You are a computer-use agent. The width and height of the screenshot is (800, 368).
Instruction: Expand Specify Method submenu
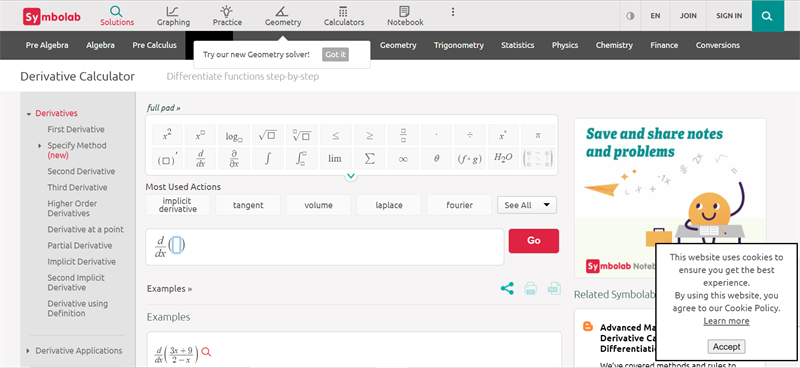40,146
